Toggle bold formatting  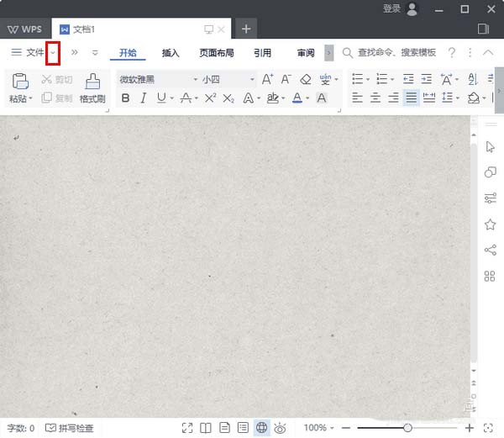(126, 98)
